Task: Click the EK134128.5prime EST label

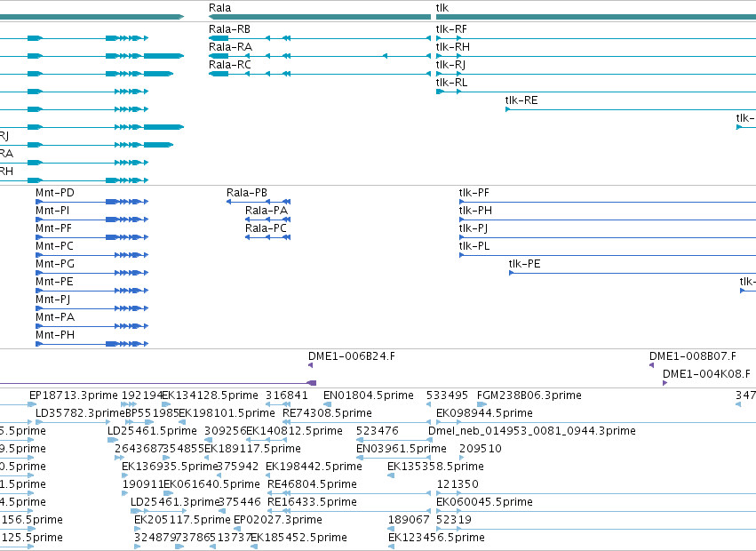Action: (x=211, y=395)
